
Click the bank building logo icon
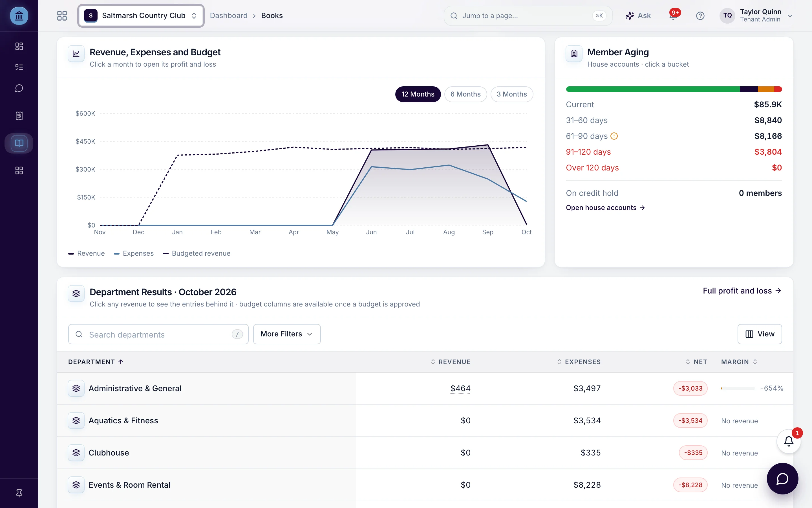(x=19, y=16)
